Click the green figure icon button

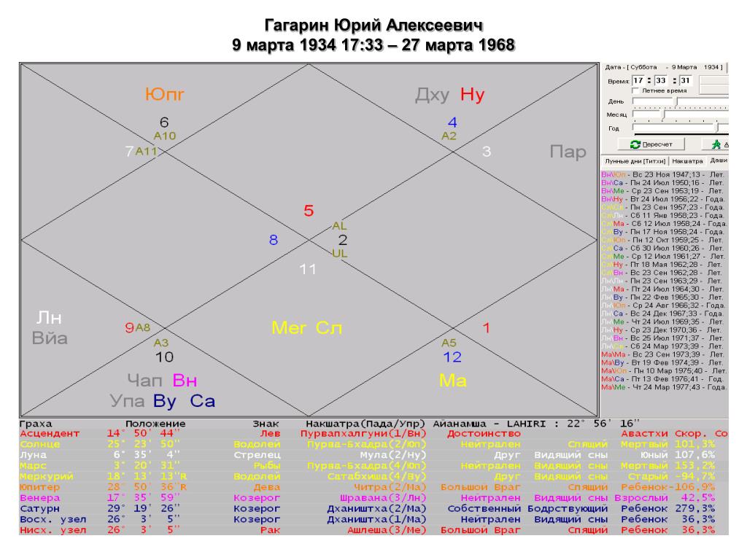coord(716,144)
